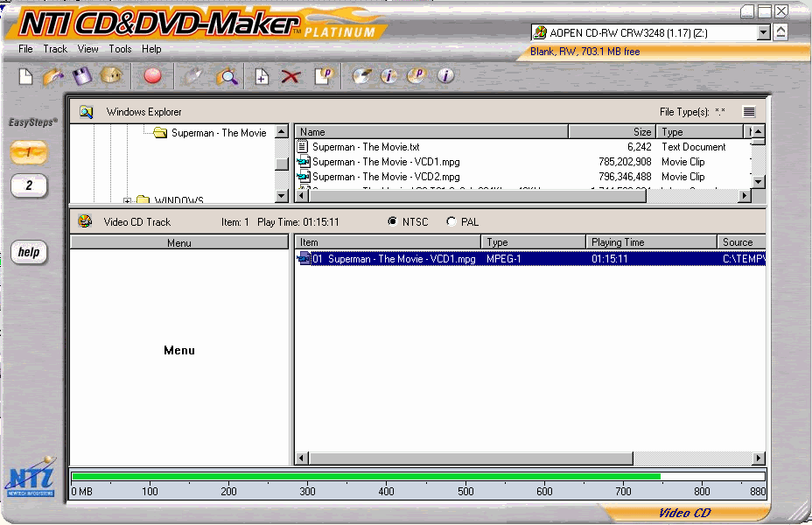
Task: Click the Video CD Track panel icon
Action: (x=85, y=221)
